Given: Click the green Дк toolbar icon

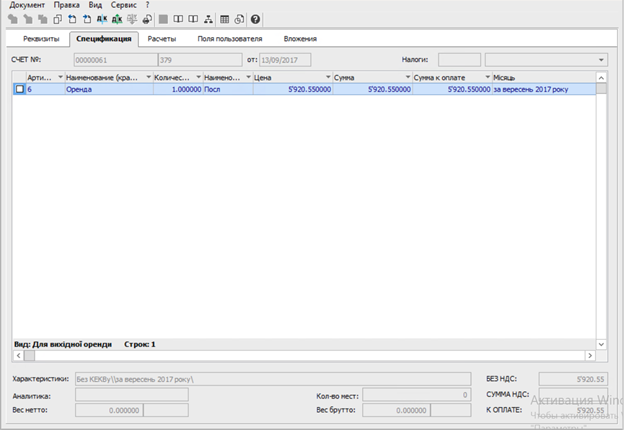Looking at the screenshot, I should click(117, 19).
